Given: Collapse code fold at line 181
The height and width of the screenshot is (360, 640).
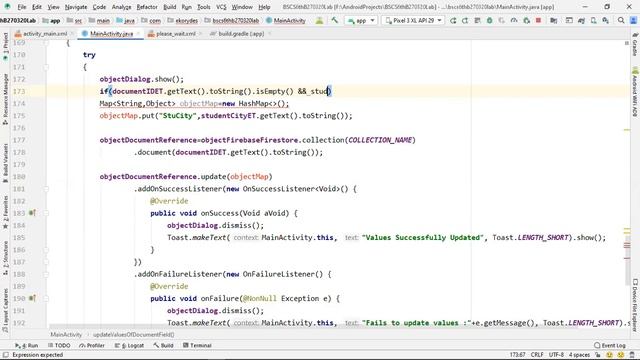Looking at the screenshot, I should [x=46, y=189].
